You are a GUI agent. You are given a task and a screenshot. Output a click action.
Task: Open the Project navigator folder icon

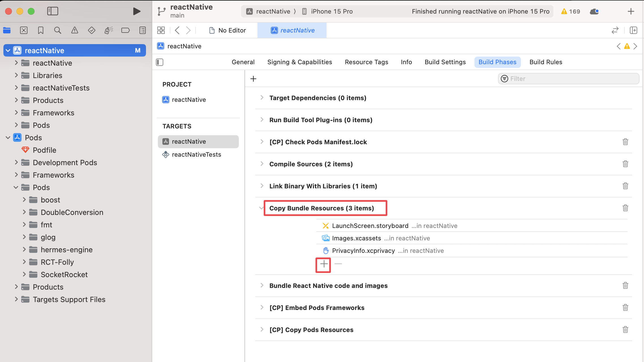tap(7, 30)
